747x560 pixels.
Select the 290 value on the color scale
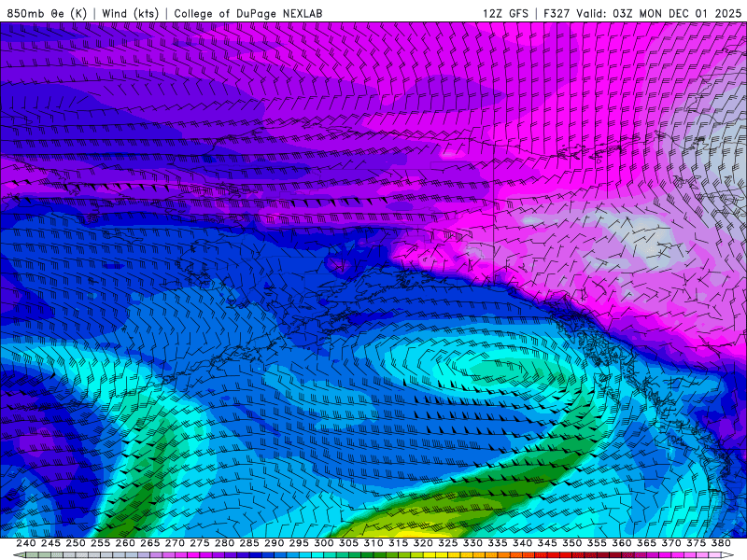[274, 543]
